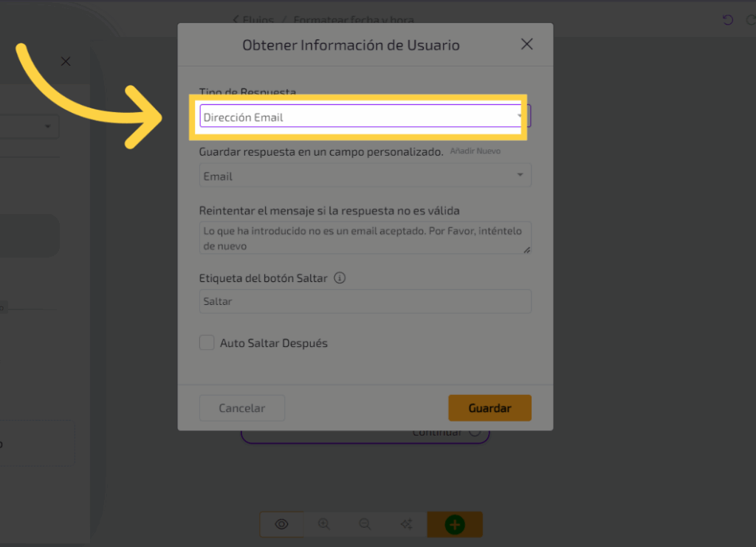Click the zoom out magnifier icon
Screen dimensions: 756x547
tap(365, 524)
